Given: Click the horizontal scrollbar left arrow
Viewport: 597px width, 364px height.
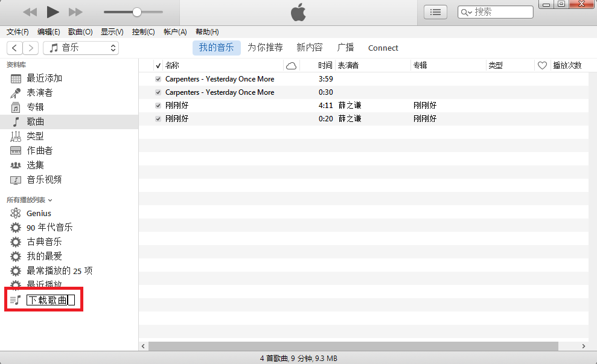Looking at the screenshot, I should click(x=143, y=346).
